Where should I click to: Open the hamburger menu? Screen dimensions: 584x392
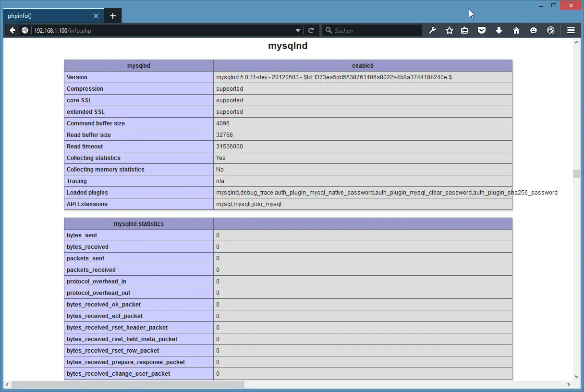tap(571, 30)
